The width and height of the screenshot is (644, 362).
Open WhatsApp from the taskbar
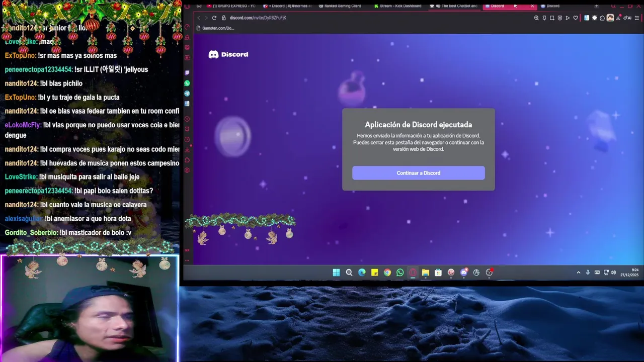pyautogui.click(x=400, y=273)
